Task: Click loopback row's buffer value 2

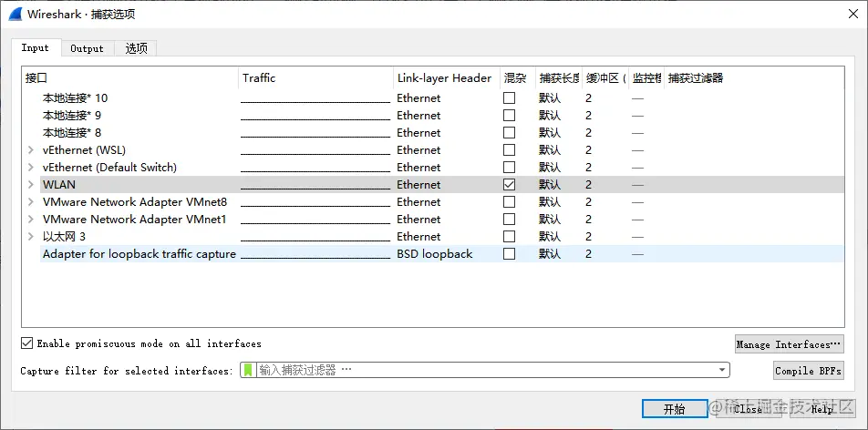Action: click(588, 253)
